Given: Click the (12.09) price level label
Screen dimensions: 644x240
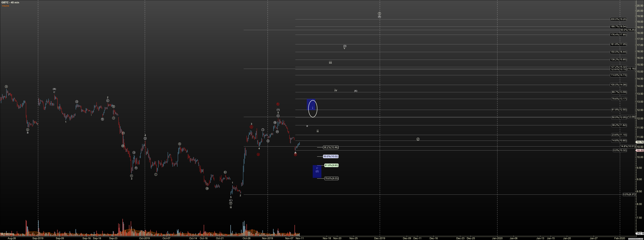Looking at the screenshot, I should (x=631, y=117).
